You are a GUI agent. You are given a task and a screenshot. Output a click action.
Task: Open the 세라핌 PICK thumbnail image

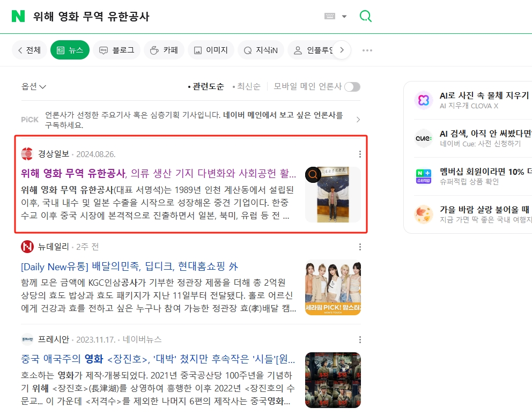click(333, 287)
